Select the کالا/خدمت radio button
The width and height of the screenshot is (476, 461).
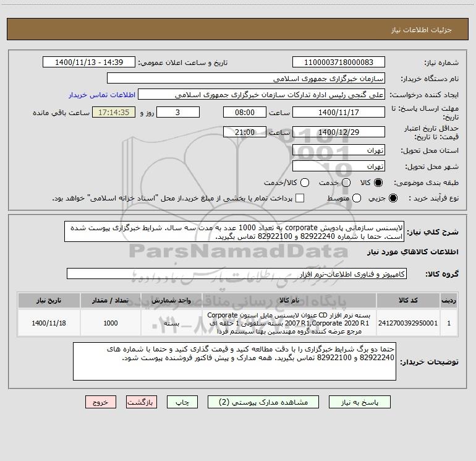point(305,183)
